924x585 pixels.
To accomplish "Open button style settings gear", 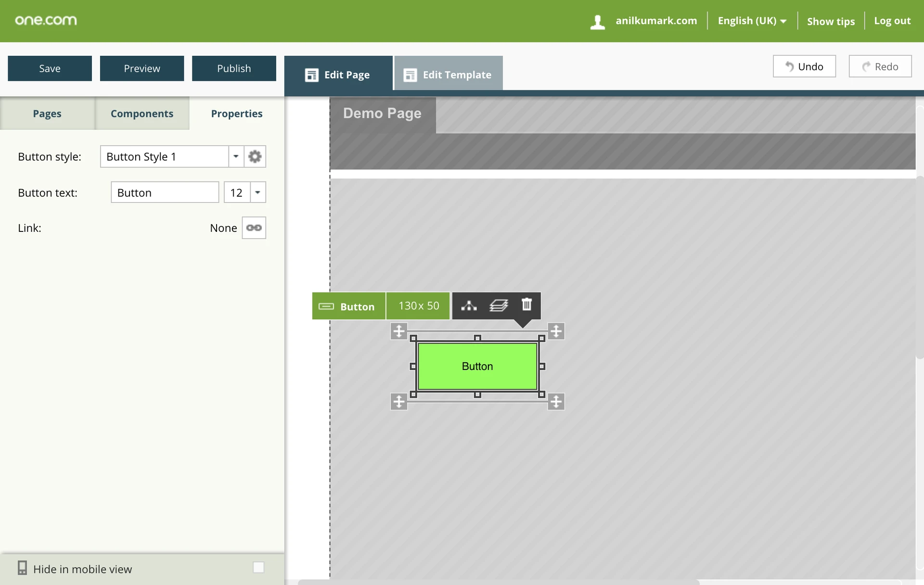I will click(x=255, y=156).
